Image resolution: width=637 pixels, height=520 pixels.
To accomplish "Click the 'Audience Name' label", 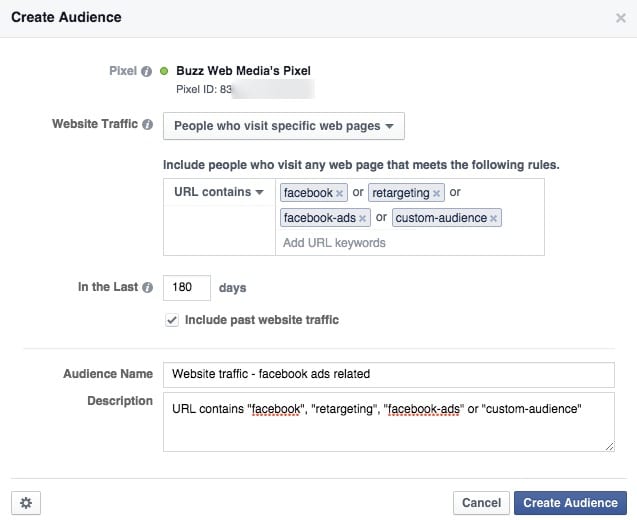I will 108,374.
